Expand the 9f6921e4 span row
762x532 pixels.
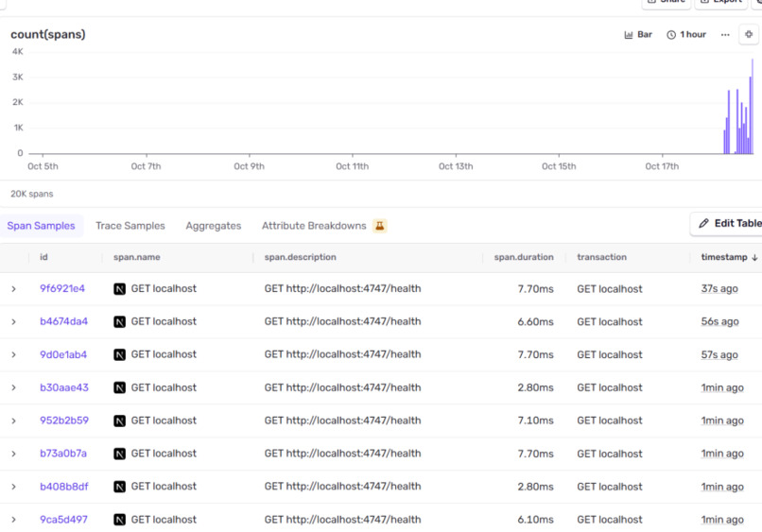[13, 289]
